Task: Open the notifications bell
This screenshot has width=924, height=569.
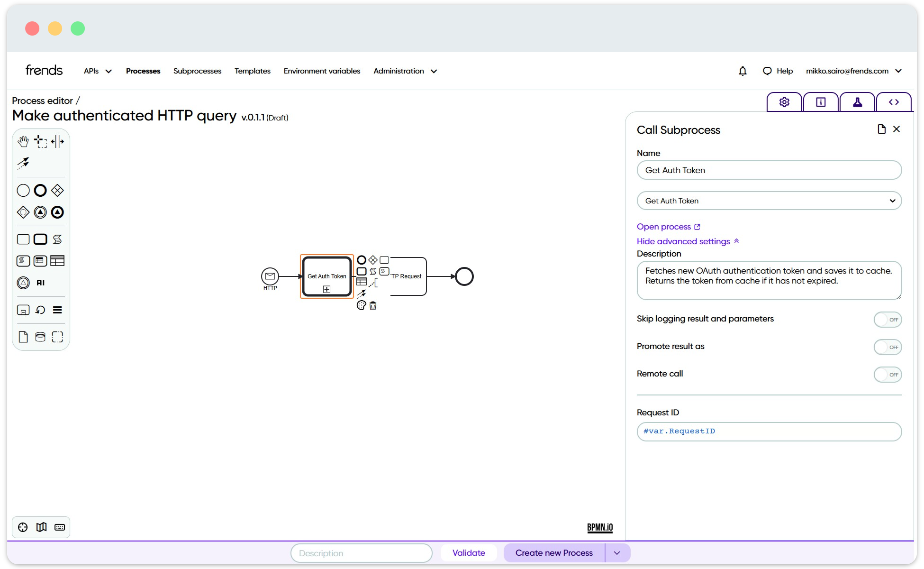Action: point(743,71)
